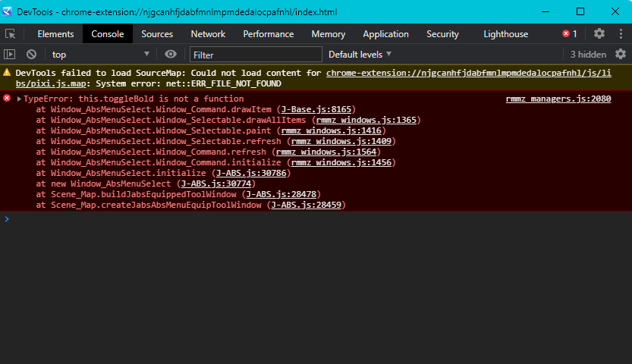
Task: Click 'Scene_Map.createJabsAbsMenuEquipToolWindow' stack frame text
Action: coord(156,205)
